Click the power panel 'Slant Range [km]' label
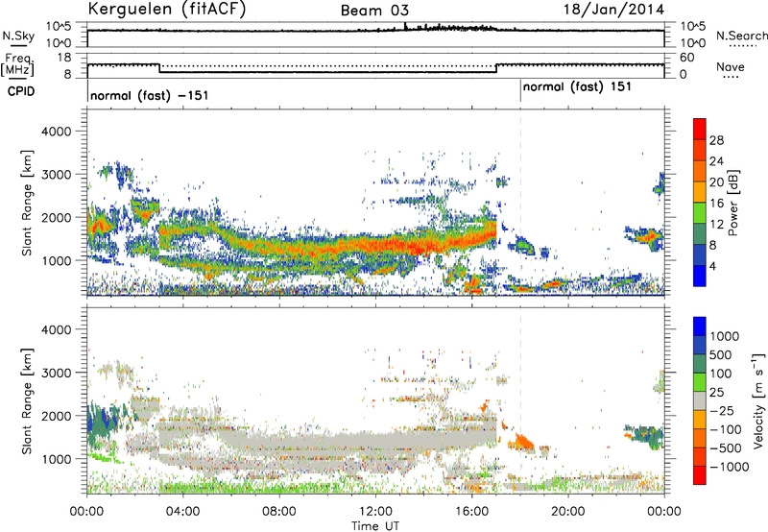768x532 pixels. (27, 203)
